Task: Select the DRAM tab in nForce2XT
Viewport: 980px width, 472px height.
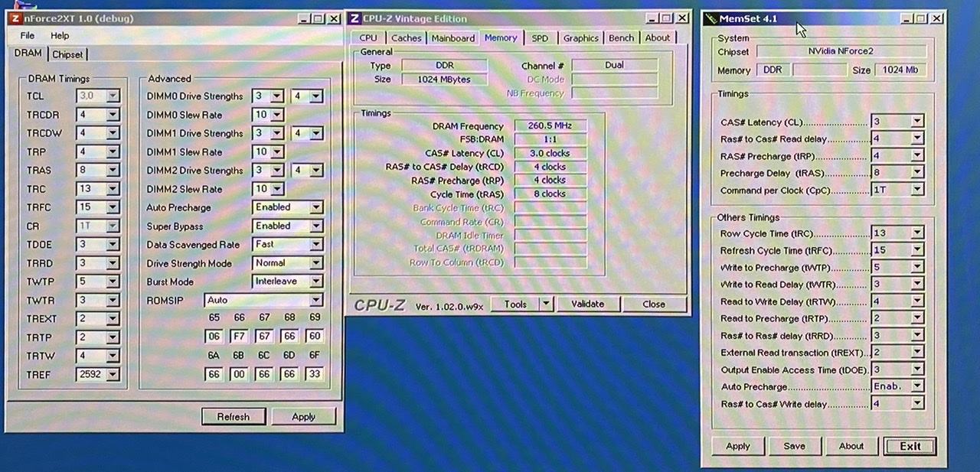Action: pyautogui.click(x=28, y=54)
